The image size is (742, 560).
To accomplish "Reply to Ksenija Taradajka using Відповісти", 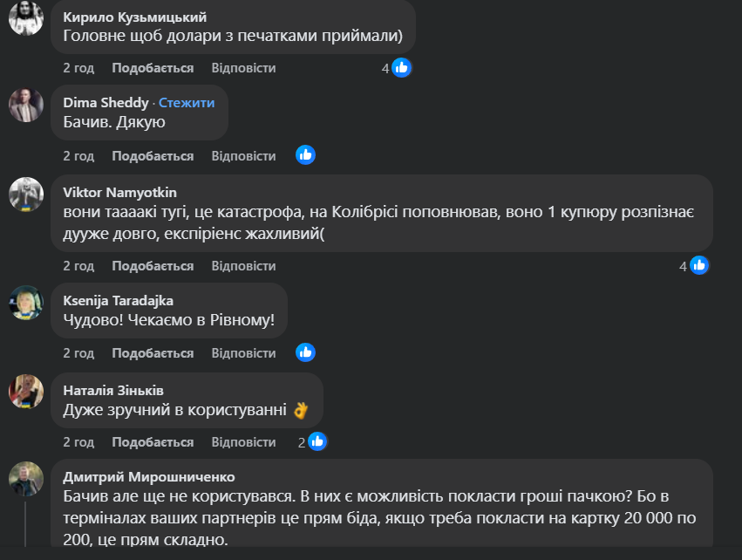I will [243, 353].
